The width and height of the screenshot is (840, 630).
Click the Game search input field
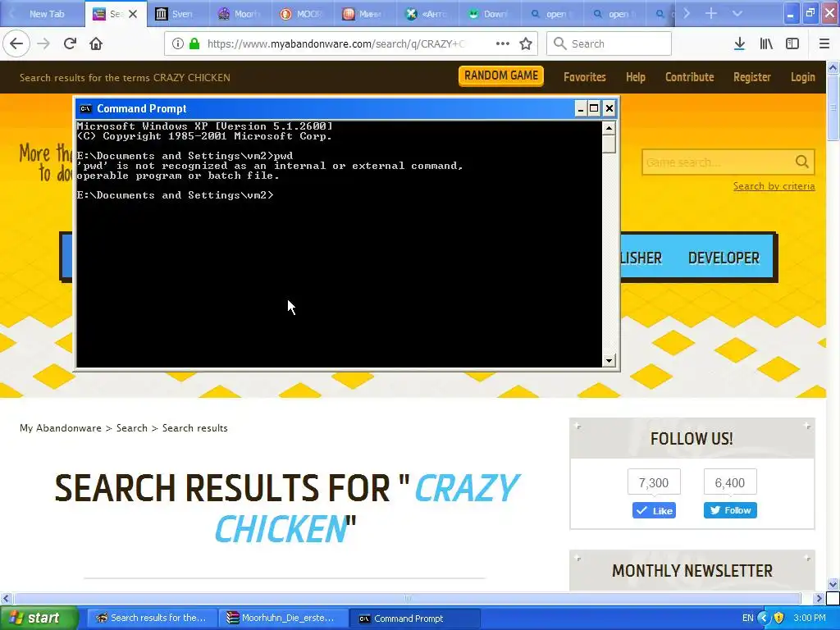(718, 162)
